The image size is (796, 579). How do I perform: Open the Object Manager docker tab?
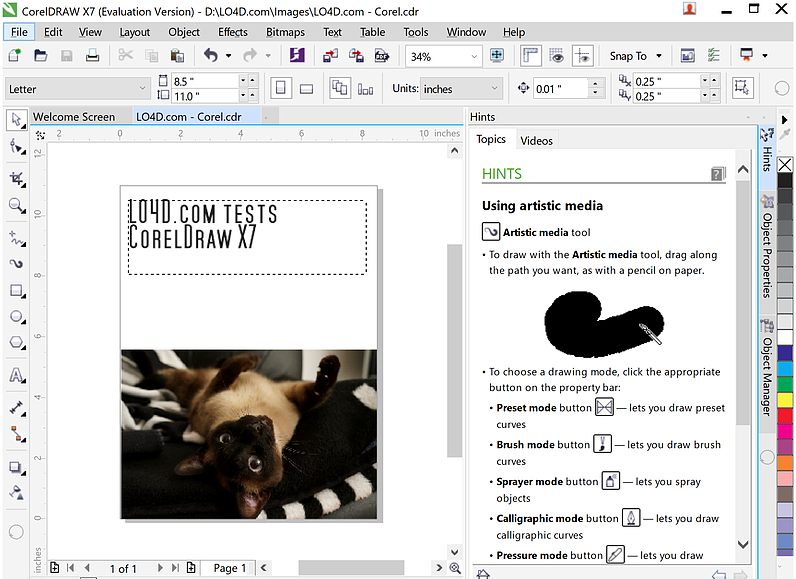[x=768, y=368]
